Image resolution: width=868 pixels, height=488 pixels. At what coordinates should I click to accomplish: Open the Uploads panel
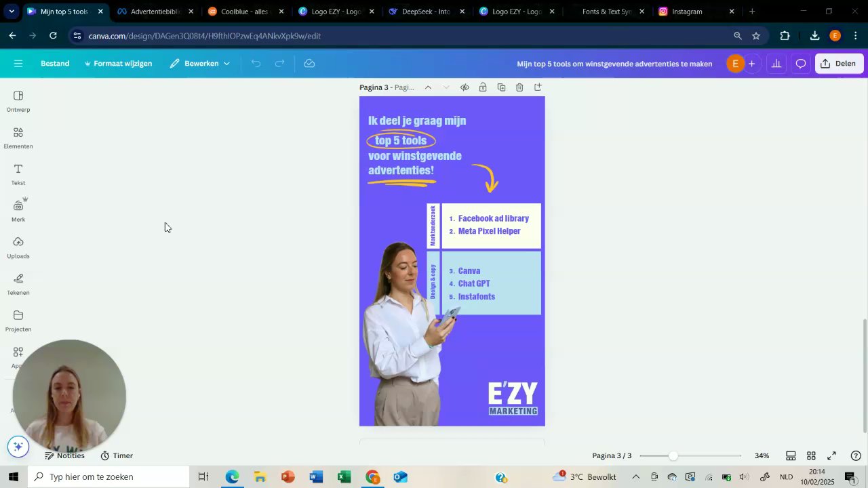coord(18,247)
